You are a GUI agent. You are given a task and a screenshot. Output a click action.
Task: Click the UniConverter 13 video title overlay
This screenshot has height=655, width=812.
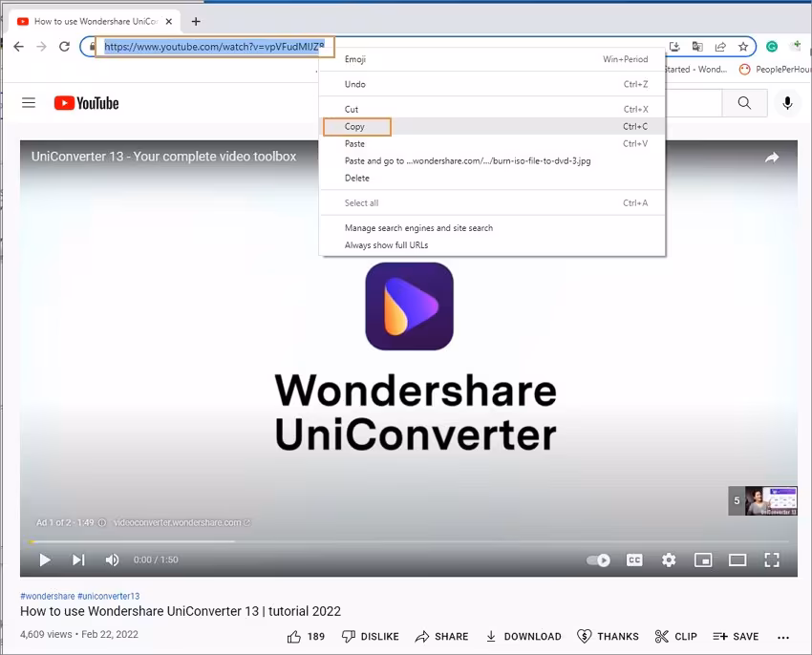[x=163, y=157]
